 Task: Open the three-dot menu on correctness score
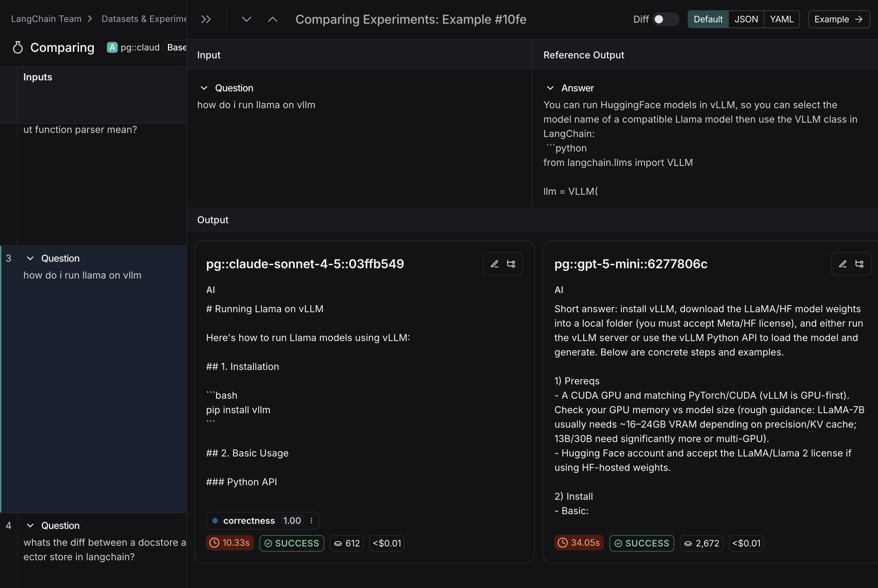311,520
